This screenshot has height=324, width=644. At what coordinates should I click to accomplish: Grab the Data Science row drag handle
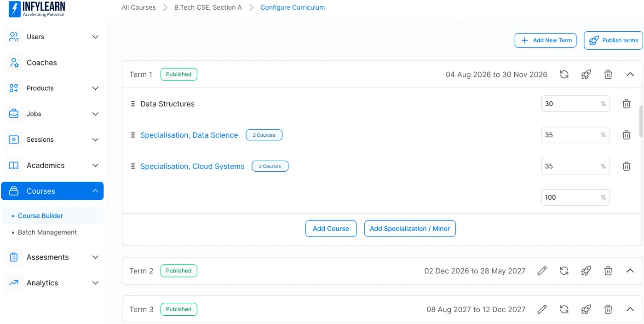133,135
